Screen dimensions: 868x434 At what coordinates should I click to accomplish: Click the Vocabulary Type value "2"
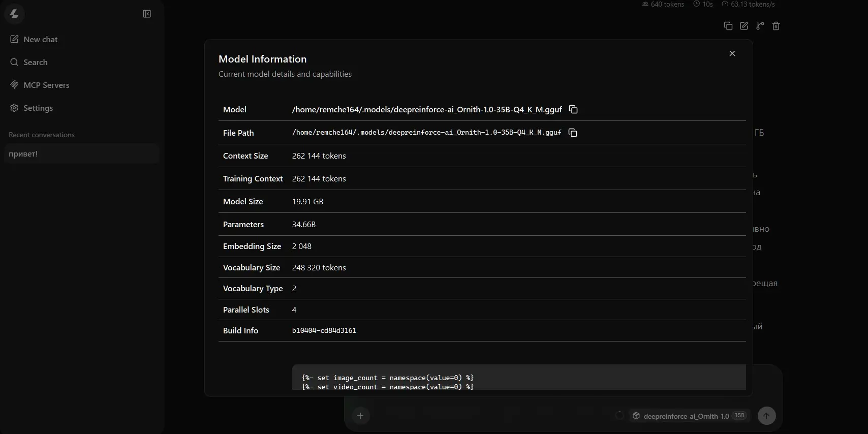pos(294,288)
